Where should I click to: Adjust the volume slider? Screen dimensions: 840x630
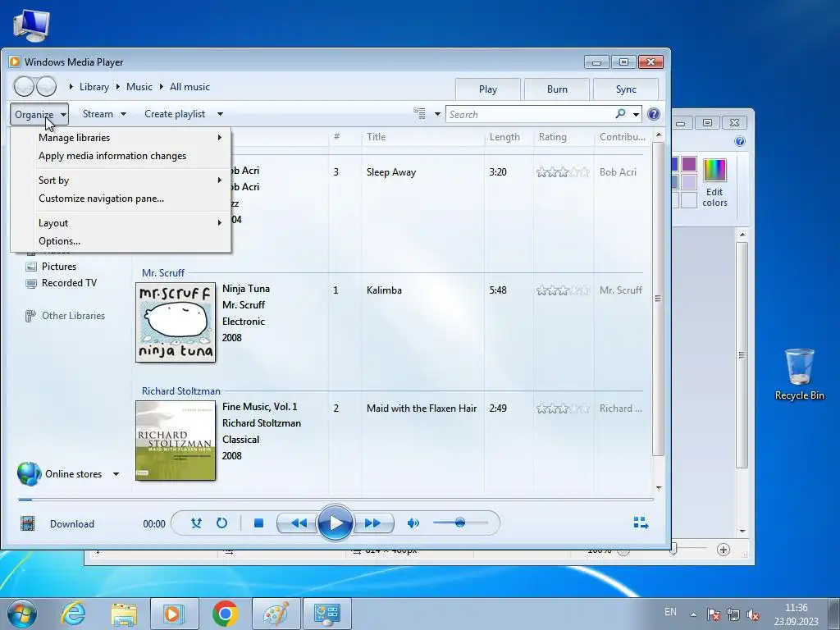[460, 523]
